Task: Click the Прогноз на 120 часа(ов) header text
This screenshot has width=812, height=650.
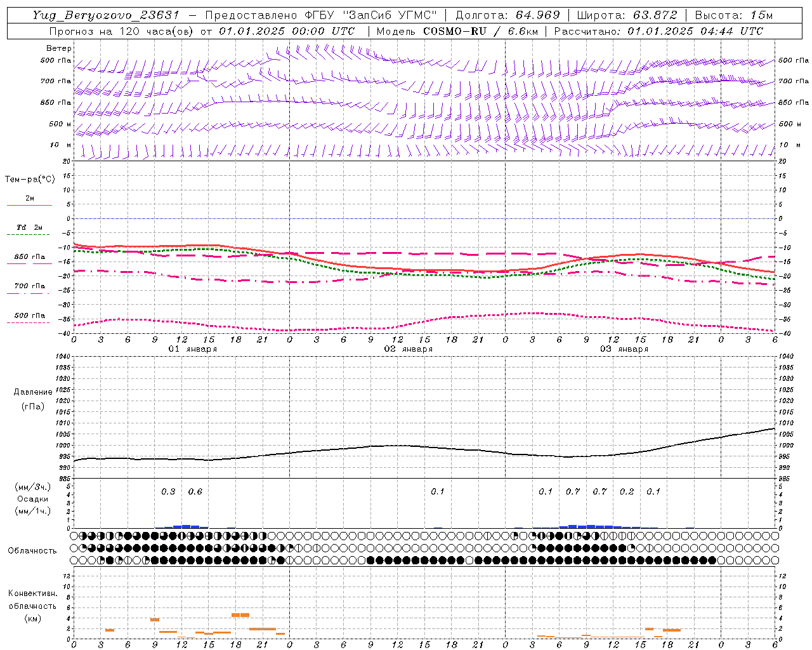Action: click(x=122, y=31)
